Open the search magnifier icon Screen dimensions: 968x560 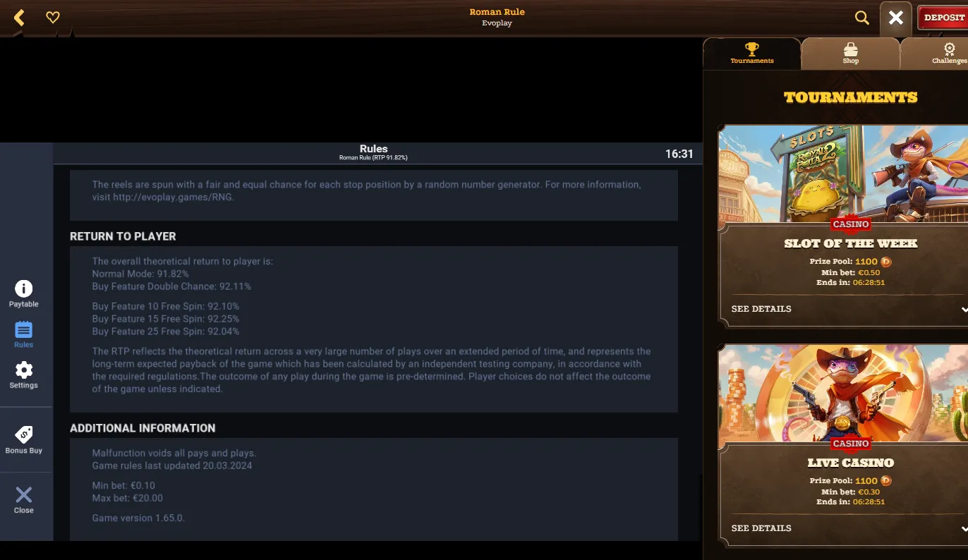(x=861, y=18)
